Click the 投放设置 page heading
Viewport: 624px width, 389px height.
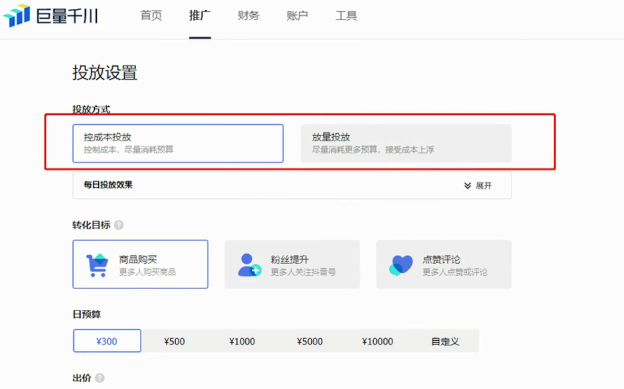pyautogui.click(x=105, y=73)
